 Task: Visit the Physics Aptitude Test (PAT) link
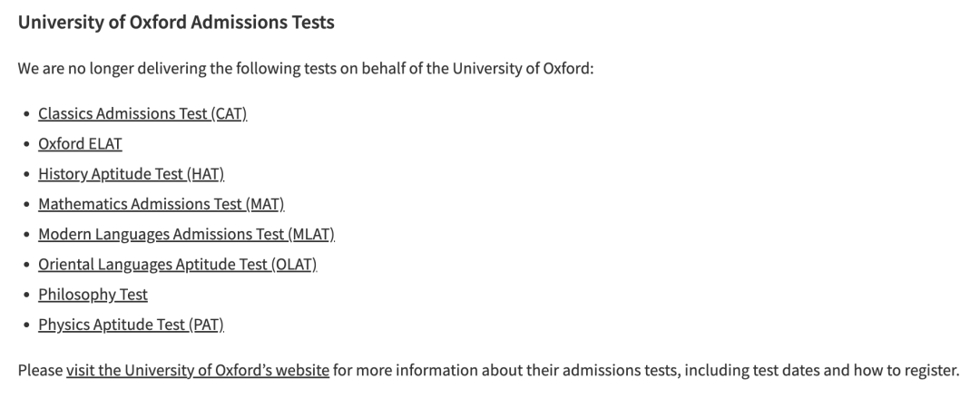pyautogui.click(x=132, y=325)
